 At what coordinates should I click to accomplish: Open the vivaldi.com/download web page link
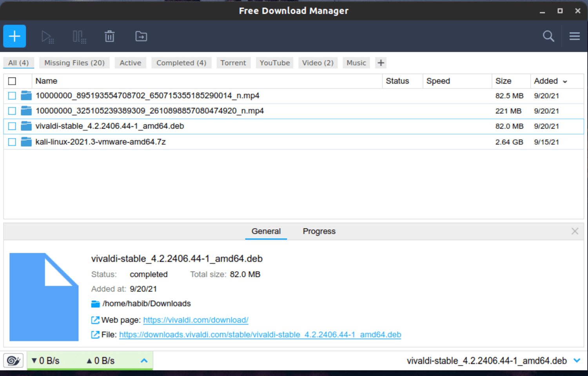click(x=196, y=320)
